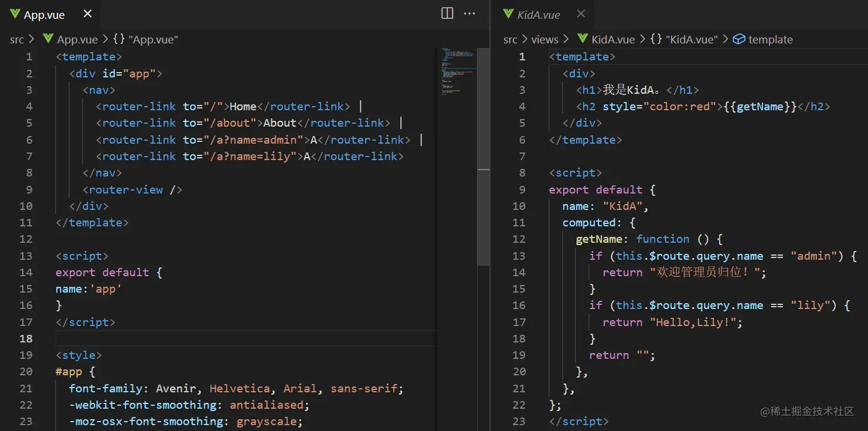Open the KidA.vue file breadcrumb
868x431 pixels.
click(613, 39)
